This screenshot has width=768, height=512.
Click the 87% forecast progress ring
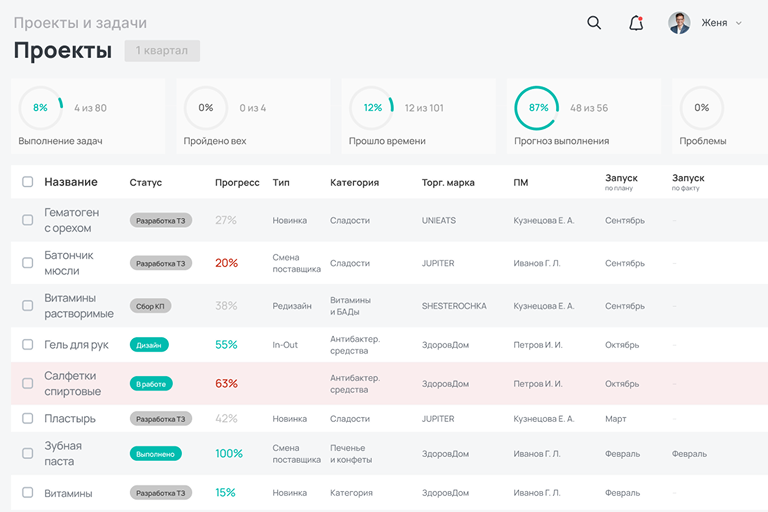tap(537, 108)
